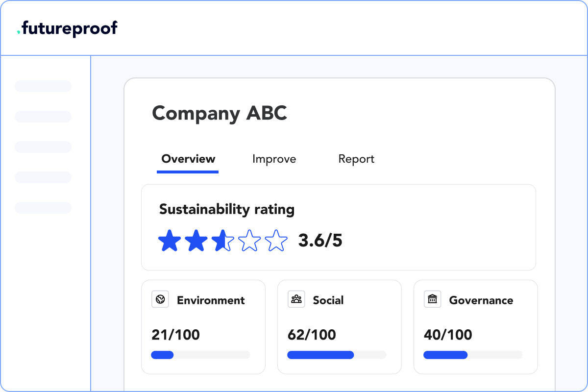Click the Governance score progress bar

(473, 355)
